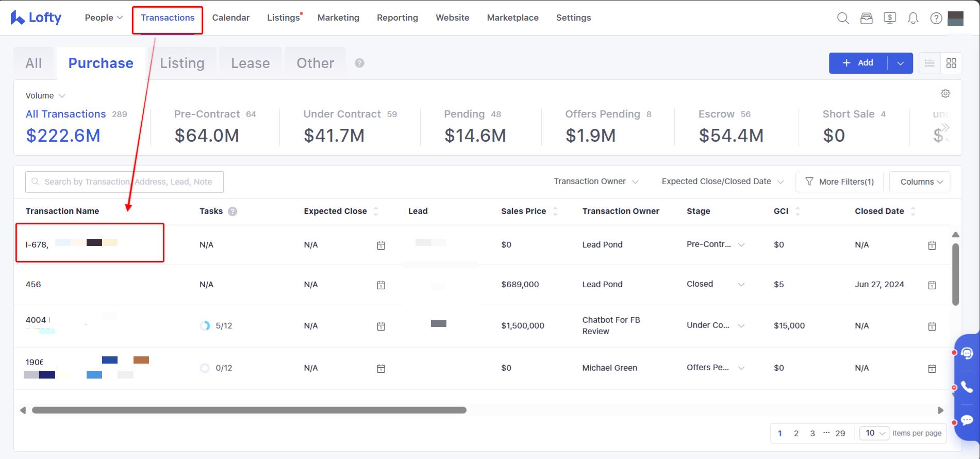Open the notifications bell
The width and height of the screenshot is (980, 459).
point(913,19)
